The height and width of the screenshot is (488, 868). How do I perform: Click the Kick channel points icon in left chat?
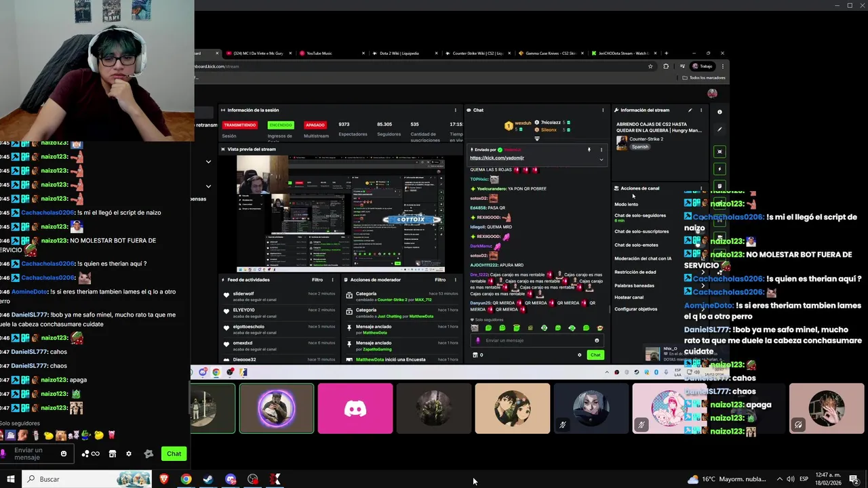(90, 453)
